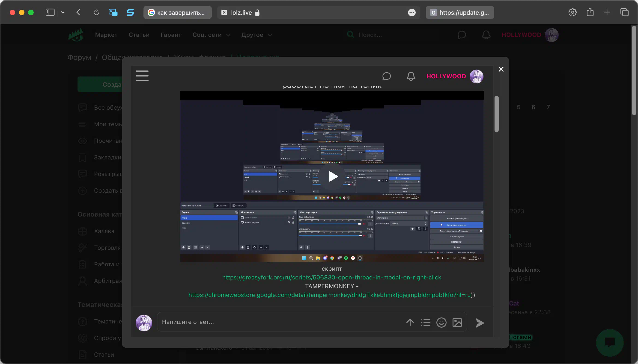Reload the page with refresh icon
The width and height of the screenshot is (638, 364).
pos(96,12)
